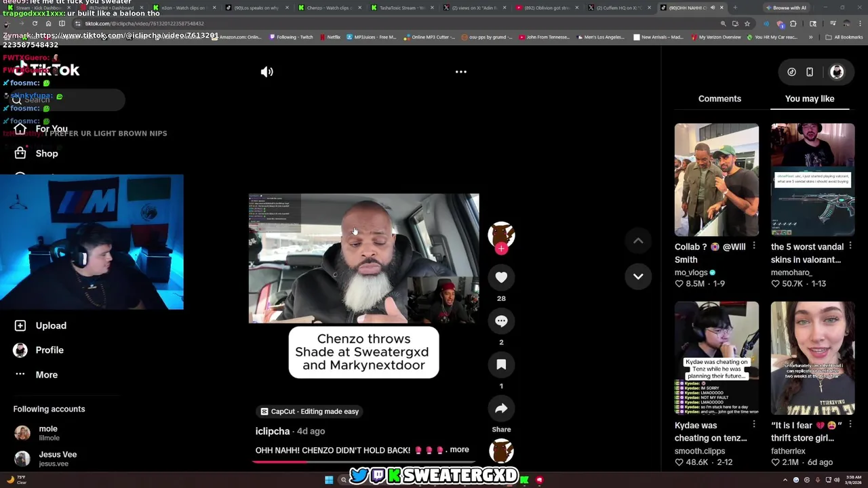Bookmark the current TikTok video
This screenshot has height=488, width=868.
[x=501, y=365]
